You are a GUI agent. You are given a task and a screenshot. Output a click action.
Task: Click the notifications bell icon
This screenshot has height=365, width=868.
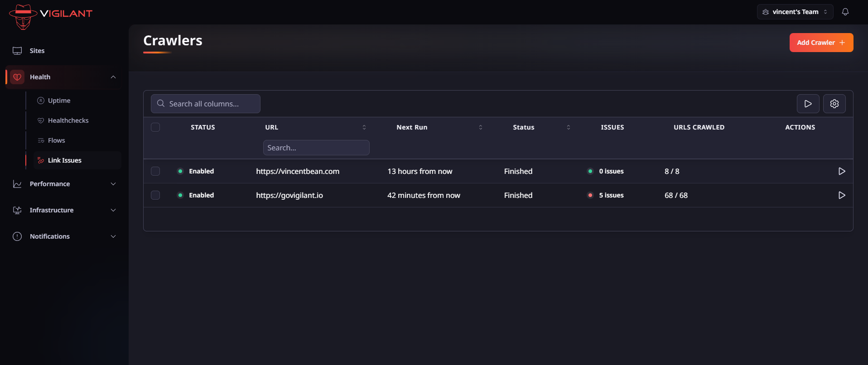pos(845,12)
